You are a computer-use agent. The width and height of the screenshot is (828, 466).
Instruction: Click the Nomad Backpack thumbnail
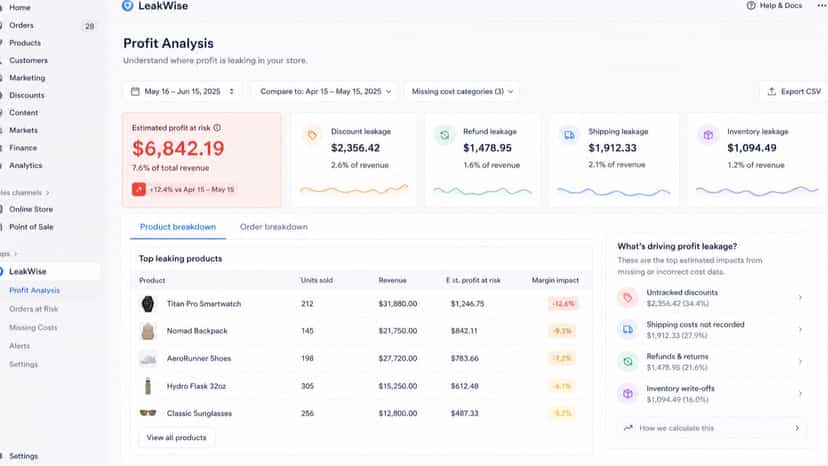point(148,331)
